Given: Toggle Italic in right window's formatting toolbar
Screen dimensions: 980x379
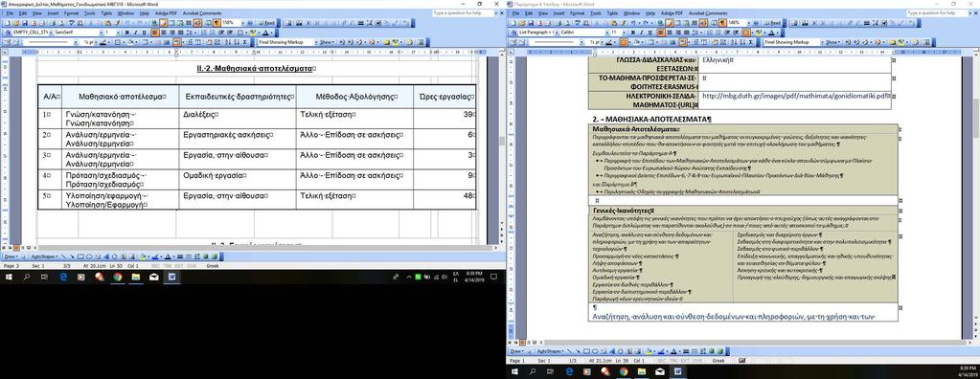Looking at the screenshot, I should click(642, 33).
